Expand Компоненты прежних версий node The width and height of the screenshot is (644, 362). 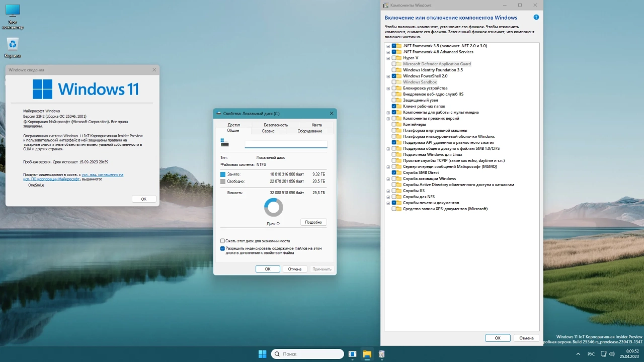(388, 118)
